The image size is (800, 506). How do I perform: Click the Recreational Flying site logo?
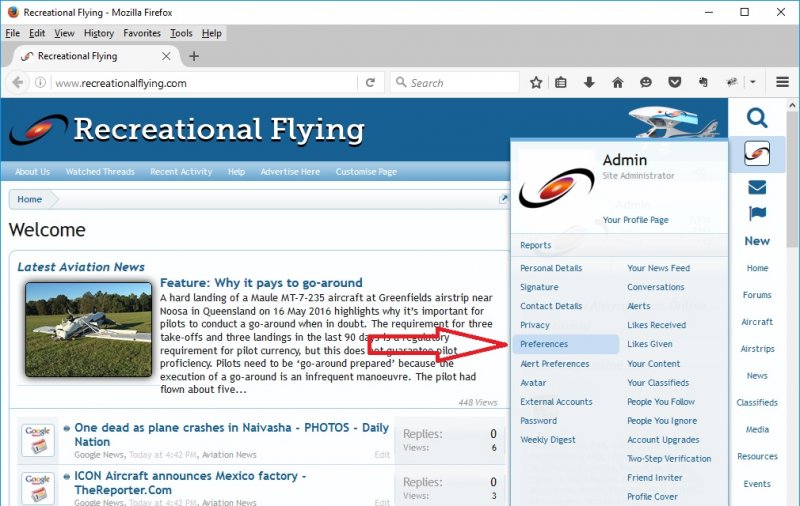[x=187, y=130]
